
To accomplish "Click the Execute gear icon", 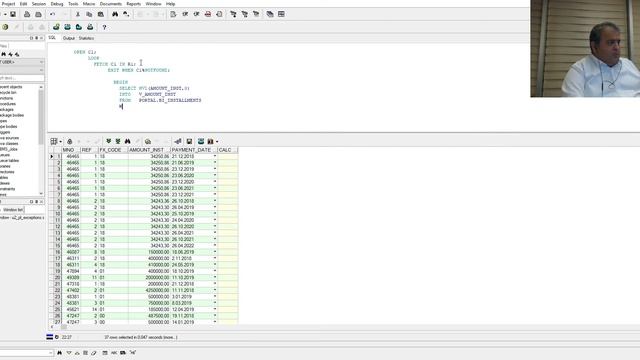I will coord(5,27).
